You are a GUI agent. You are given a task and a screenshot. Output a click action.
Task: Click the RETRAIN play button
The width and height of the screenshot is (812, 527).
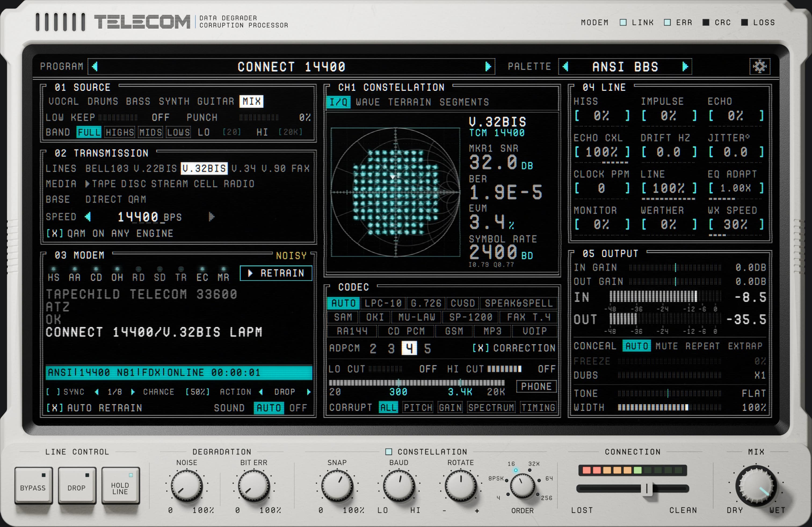(276, 273)
